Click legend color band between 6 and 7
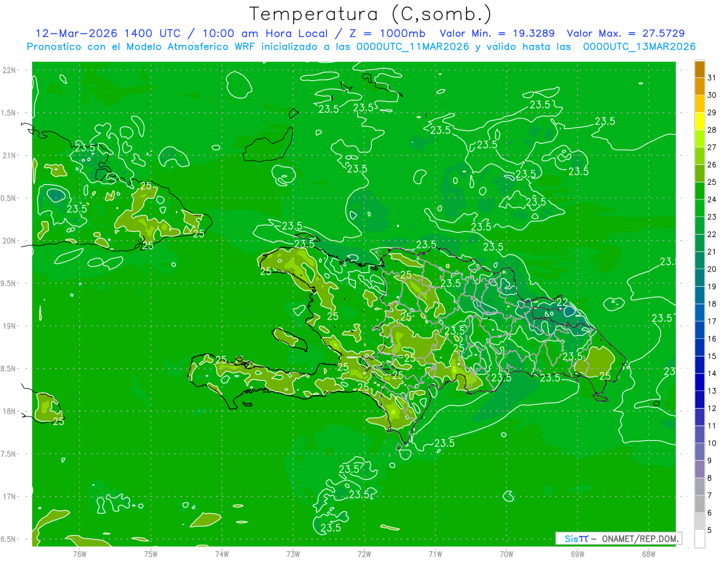 [699, 504]
